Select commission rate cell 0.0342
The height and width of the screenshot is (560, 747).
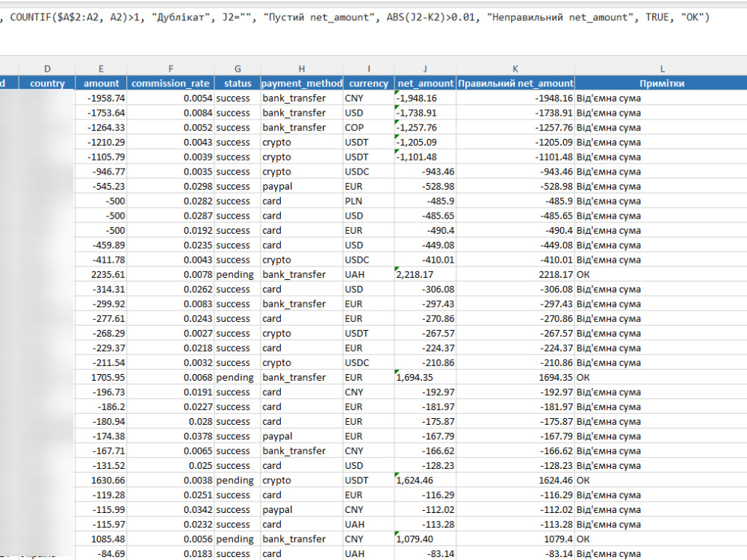(x=170, y=509)
